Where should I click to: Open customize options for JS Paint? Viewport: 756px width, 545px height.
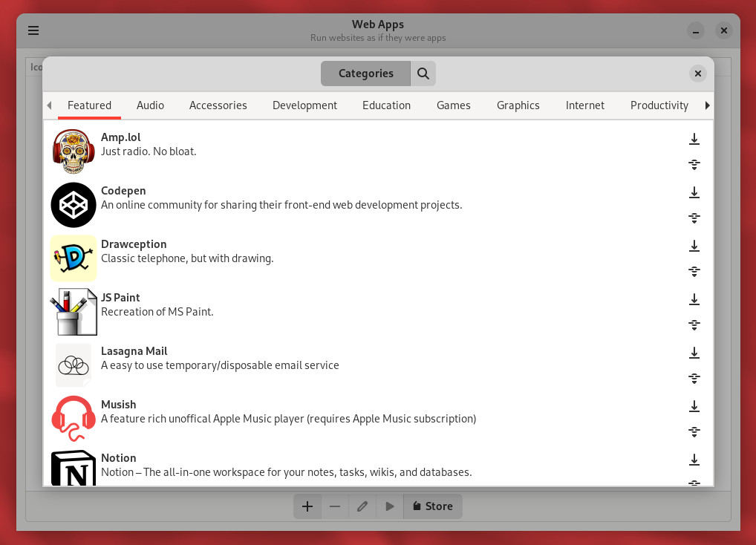pyautogui.click(x=694, y=325)
